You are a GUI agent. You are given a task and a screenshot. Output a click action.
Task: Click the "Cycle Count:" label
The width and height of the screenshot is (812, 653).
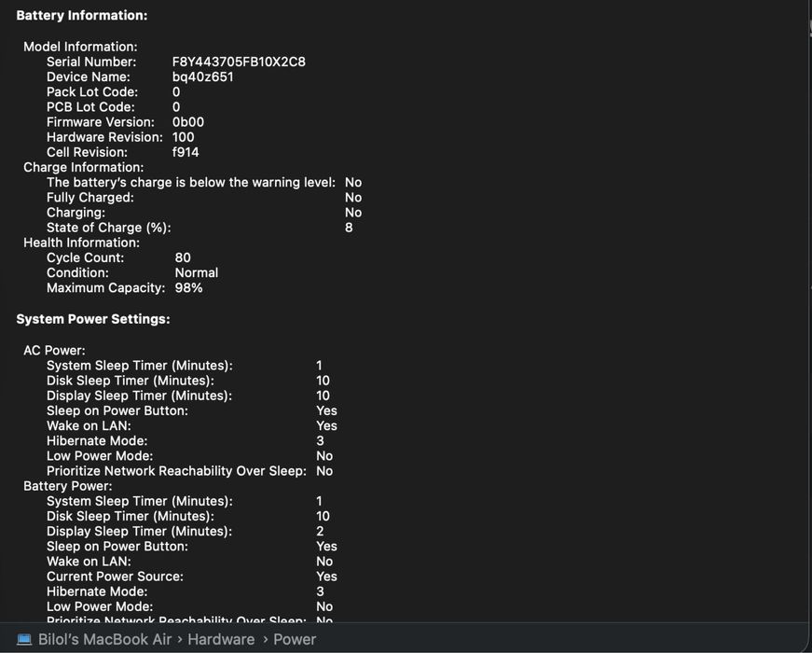pos(86,257)
